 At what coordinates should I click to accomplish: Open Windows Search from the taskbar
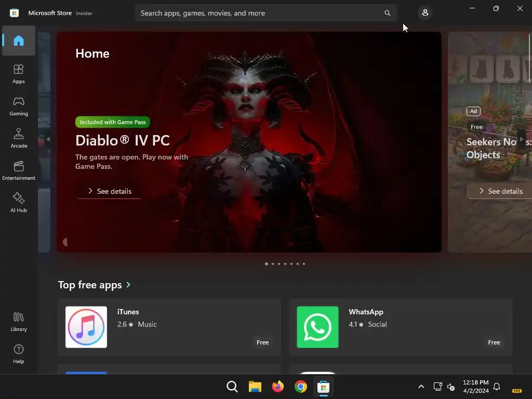232,387
